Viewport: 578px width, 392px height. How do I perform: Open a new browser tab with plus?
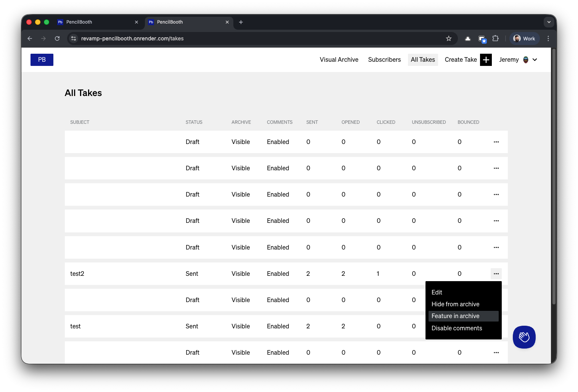point(241,22)
